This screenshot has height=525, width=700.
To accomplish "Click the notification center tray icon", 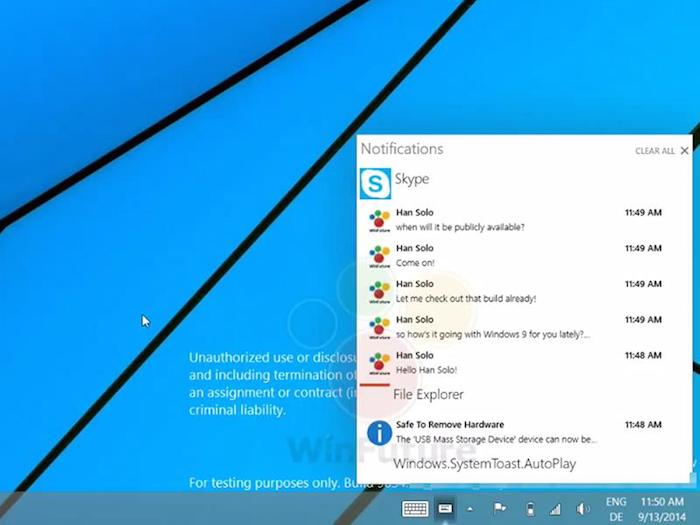I will coord(445,508).
